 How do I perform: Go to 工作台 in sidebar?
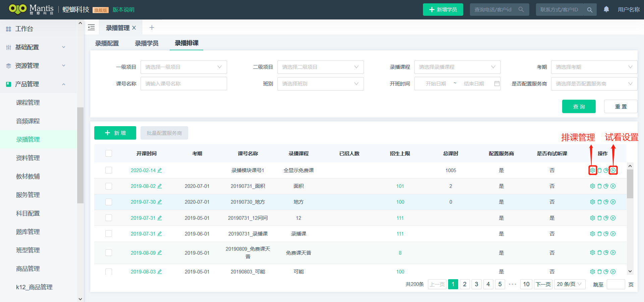(24, 29)
